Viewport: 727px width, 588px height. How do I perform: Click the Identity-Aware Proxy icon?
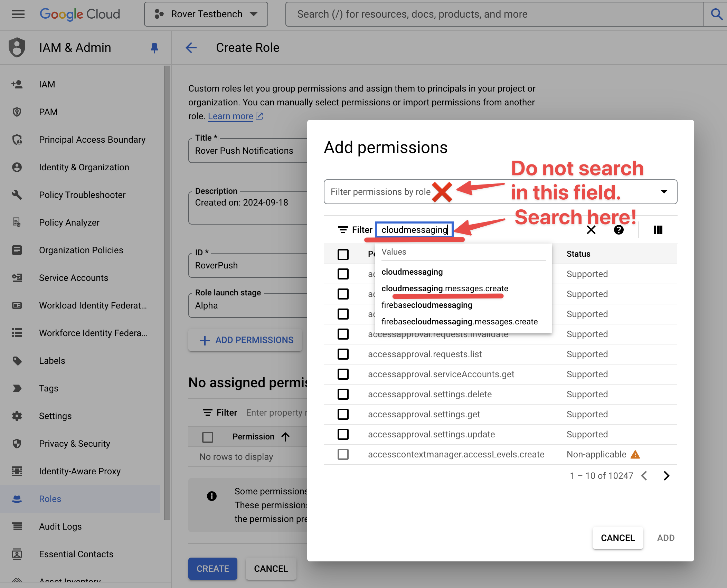coord(17,471)
